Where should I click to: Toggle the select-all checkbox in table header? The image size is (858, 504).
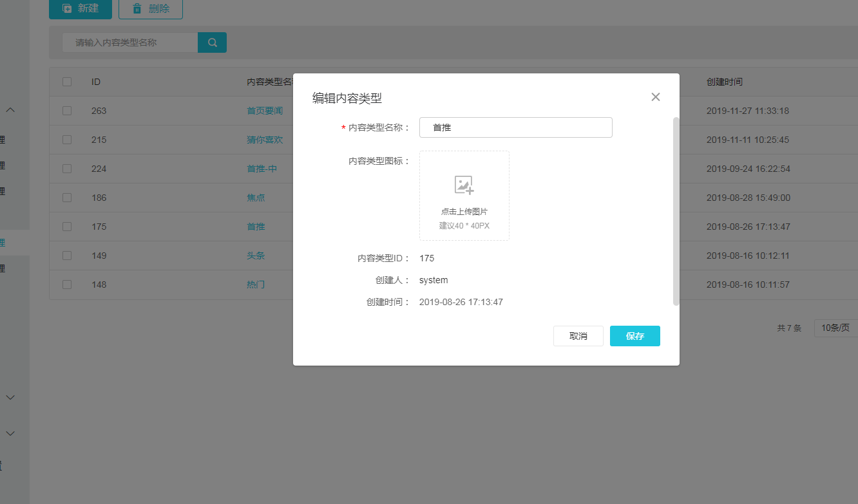tap(67, 82)
